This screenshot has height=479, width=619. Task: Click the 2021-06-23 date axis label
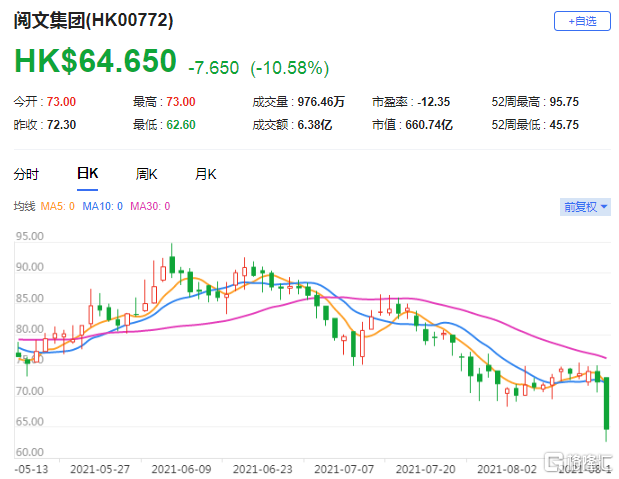tap(263, 469)
